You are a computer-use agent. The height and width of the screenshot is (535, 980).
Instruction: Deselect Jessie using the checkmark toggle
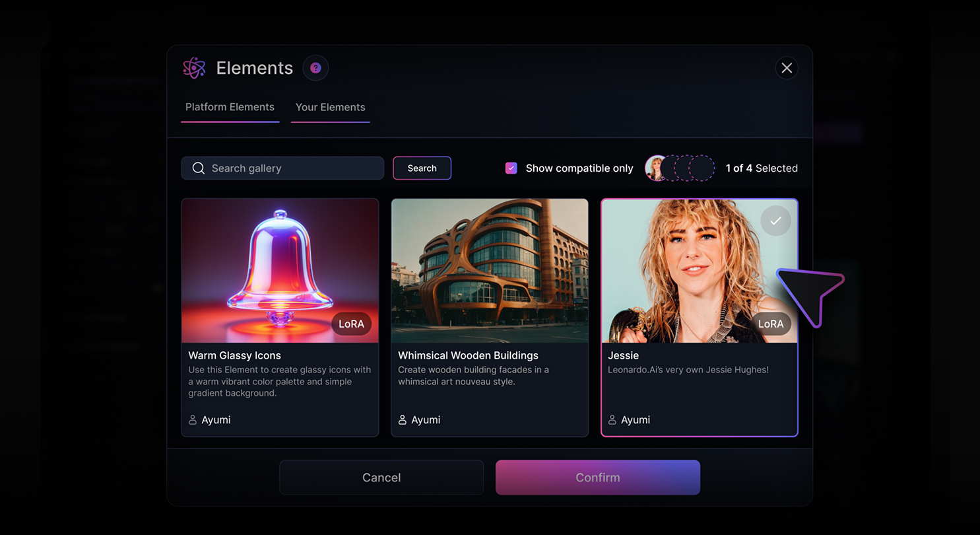pos(775,221)
